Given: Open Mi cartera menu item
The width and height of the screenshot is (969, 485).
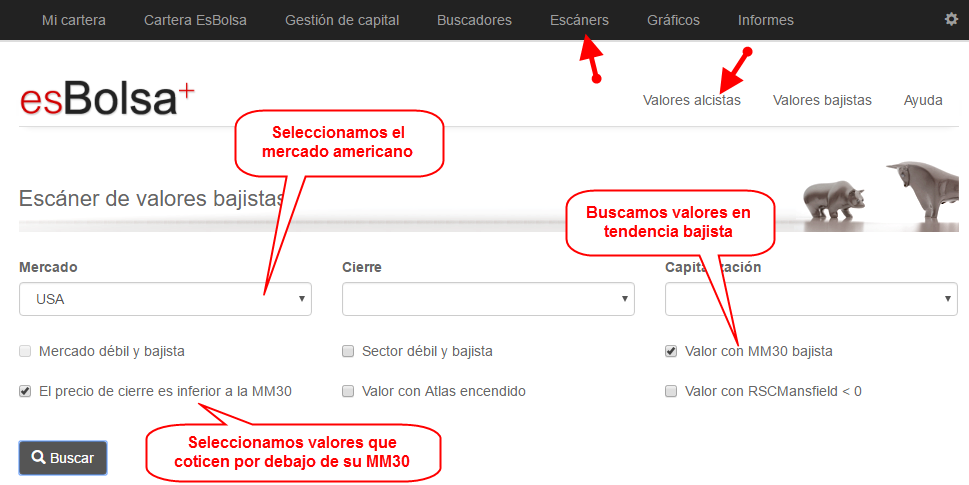Looking at the screenshot, I should (74, 20).
